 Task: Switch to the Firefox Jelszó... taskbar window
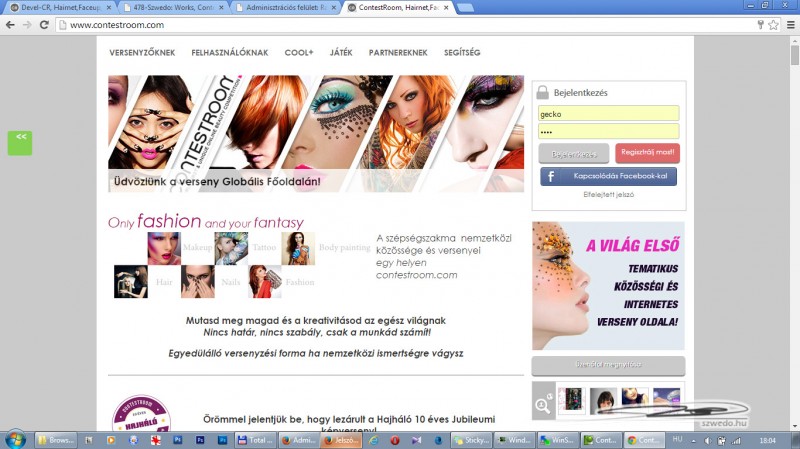pos(341,440)
